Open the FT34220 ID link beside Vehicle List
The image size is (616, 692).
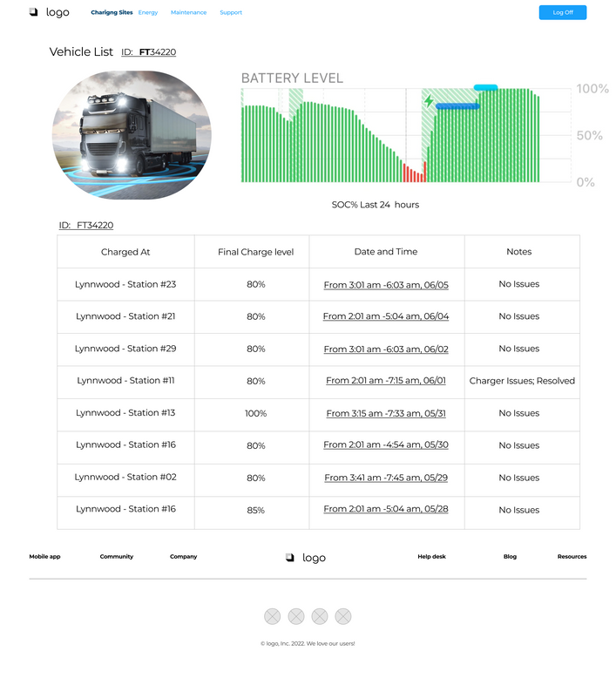click(x=149, y=52)
